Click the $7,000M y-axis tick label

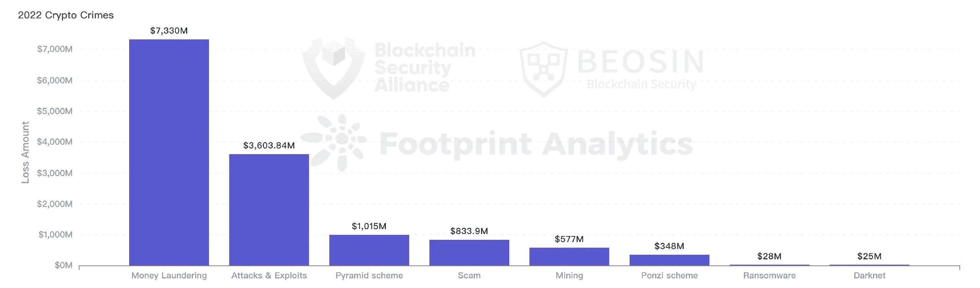(55, 49)
